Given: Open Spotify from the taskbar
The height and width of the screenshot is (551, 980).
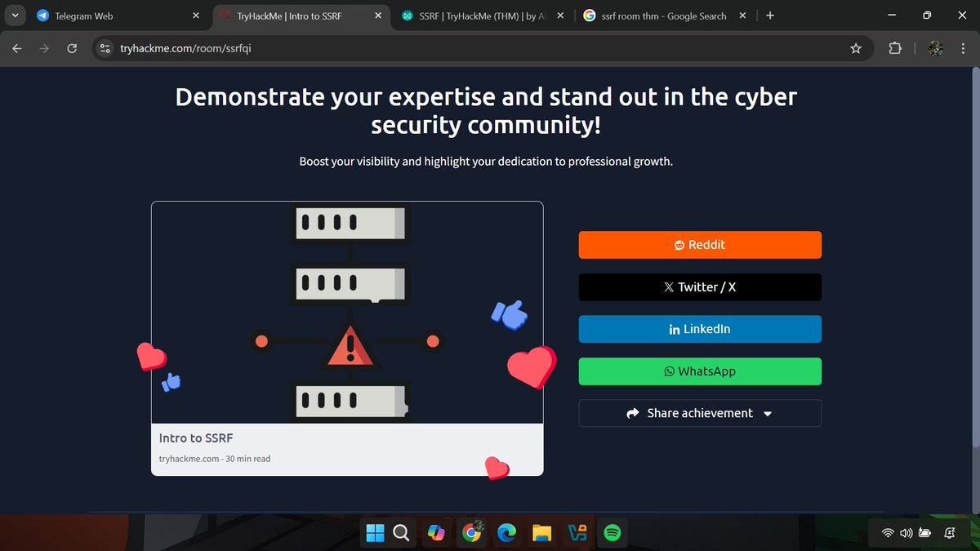Looking at the screenshot, I should tap(611, 532).
